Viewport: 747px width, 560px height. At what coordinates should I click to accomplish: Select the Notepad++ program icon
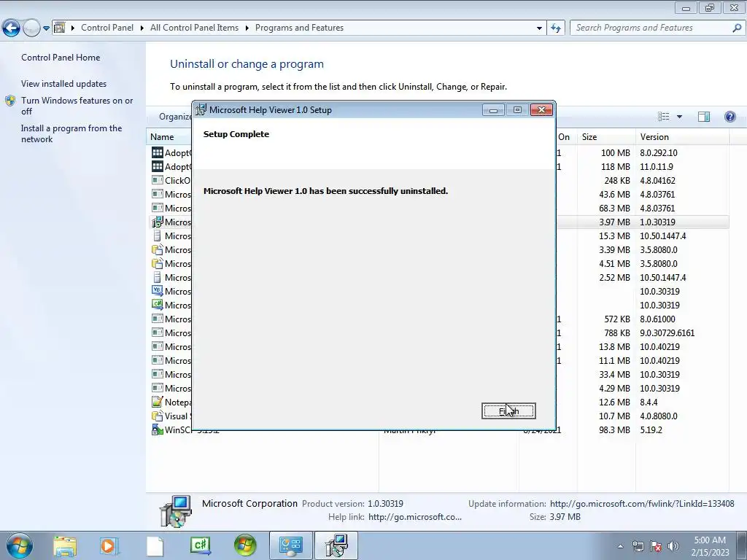click(x=158, y=402)
